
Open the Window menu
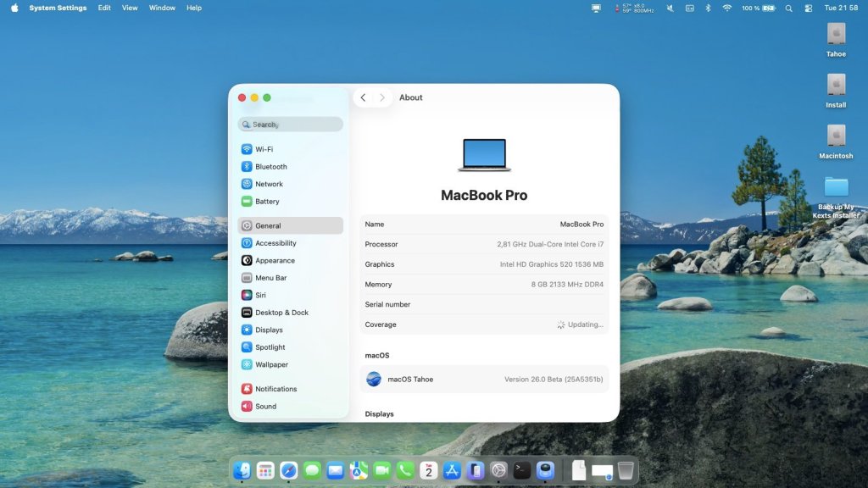[x=162, y=8]
